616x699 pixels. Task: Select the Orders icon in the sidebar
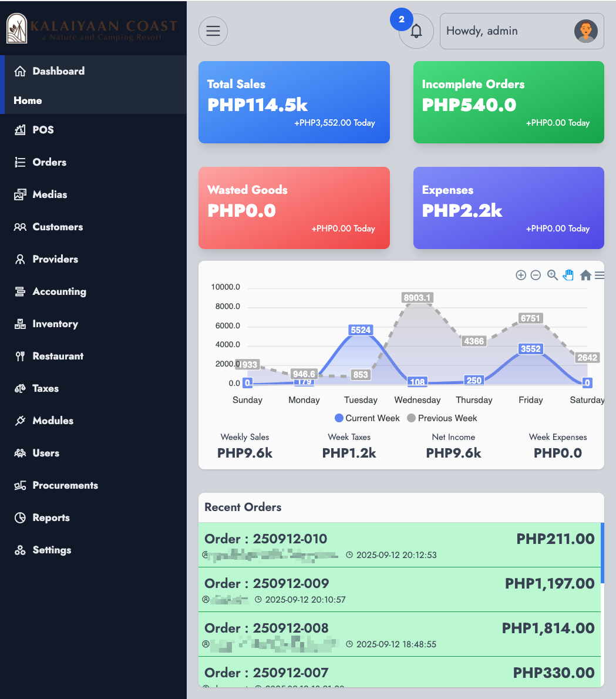20,162
